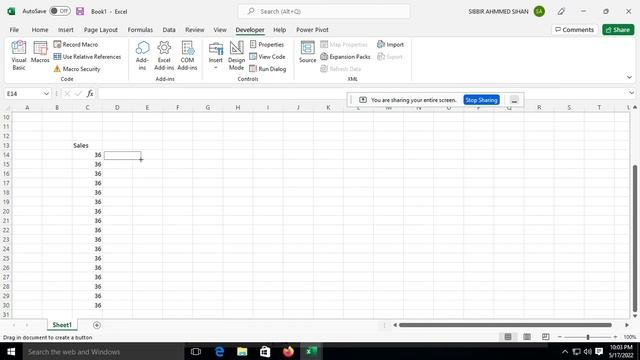The height and width of the screenshot is (360, 640).
Task: Show hidden system tray icons
Action: click(x=565, y=352)
